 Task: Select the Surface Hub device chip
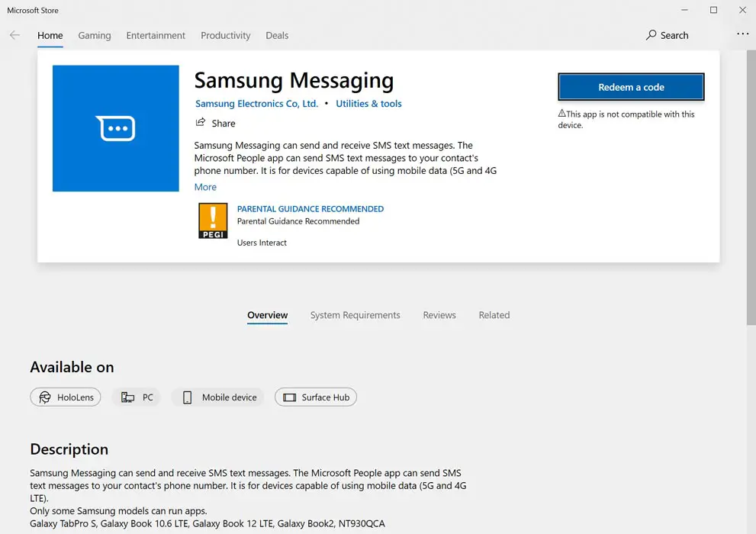click(x=316, y=397)
